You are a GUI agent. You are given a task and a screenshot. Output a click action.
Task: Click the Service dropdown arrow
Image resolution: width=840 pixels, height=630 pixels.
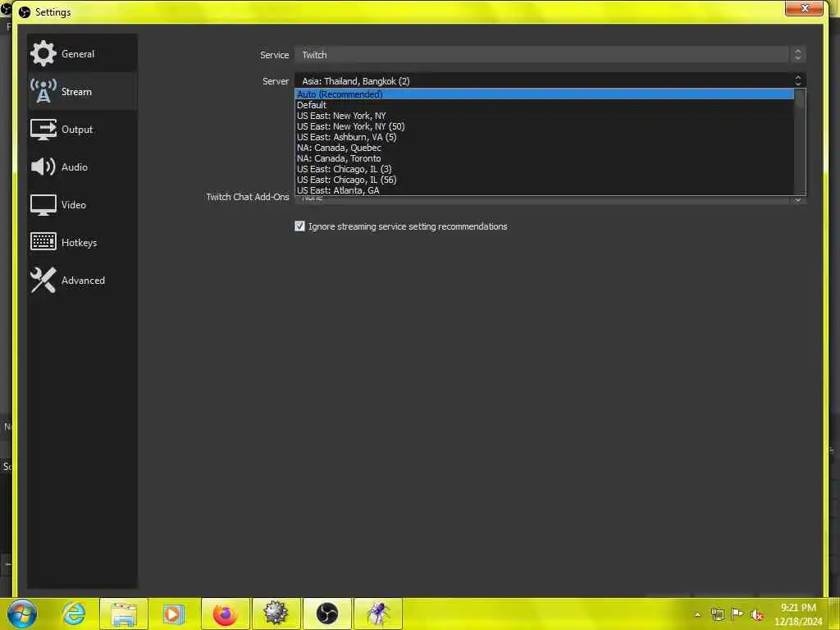pos(797,55)
